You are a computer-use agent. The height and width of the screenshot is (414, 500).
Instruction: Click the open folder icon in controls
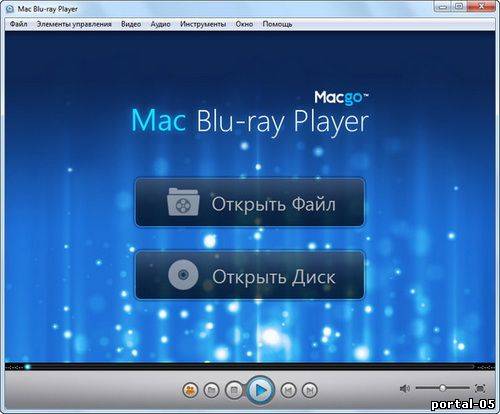211,390
